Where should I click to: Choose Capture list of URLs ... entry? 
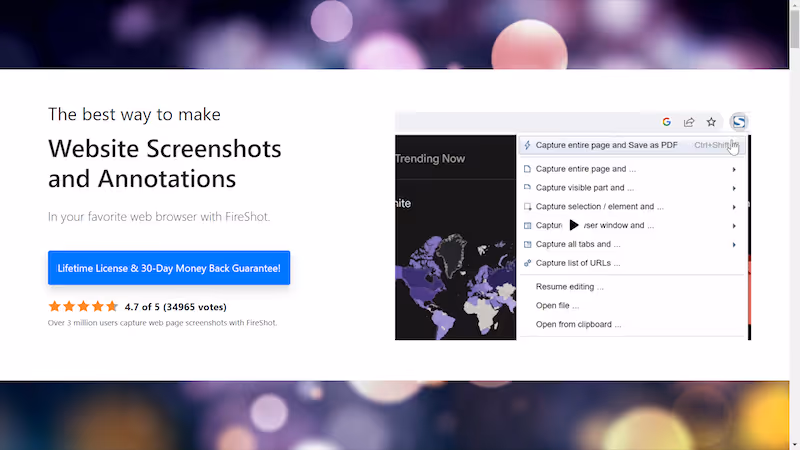coord(631,263)
